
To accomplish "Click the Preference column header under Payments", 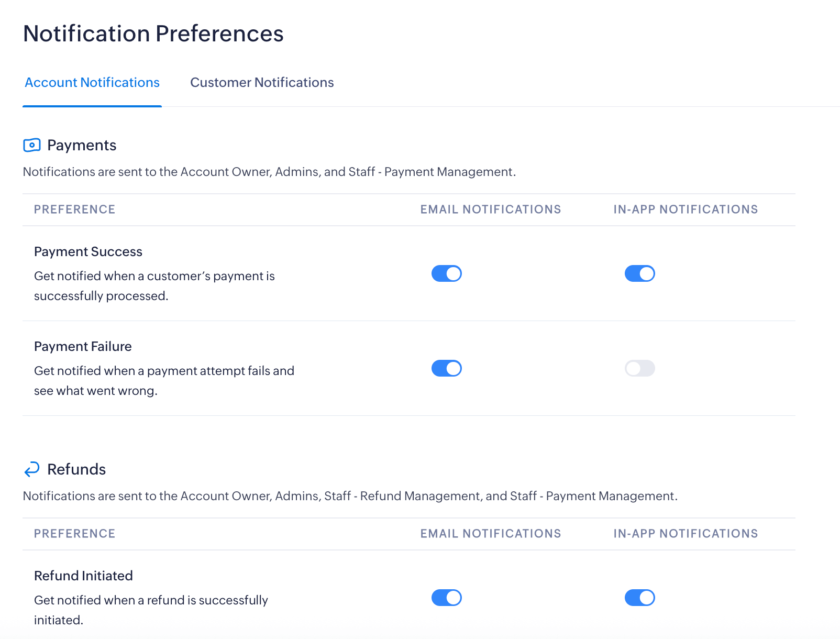I will pos(74,210).
